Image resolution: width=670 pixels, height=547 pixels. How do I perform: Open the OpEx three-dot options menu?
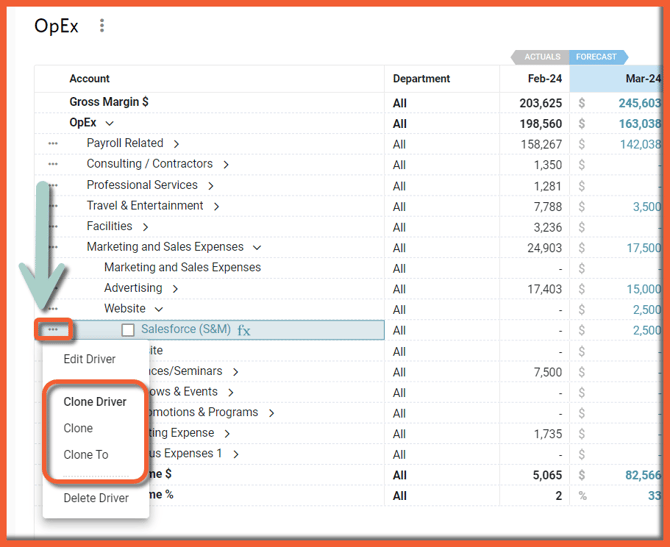102,26
